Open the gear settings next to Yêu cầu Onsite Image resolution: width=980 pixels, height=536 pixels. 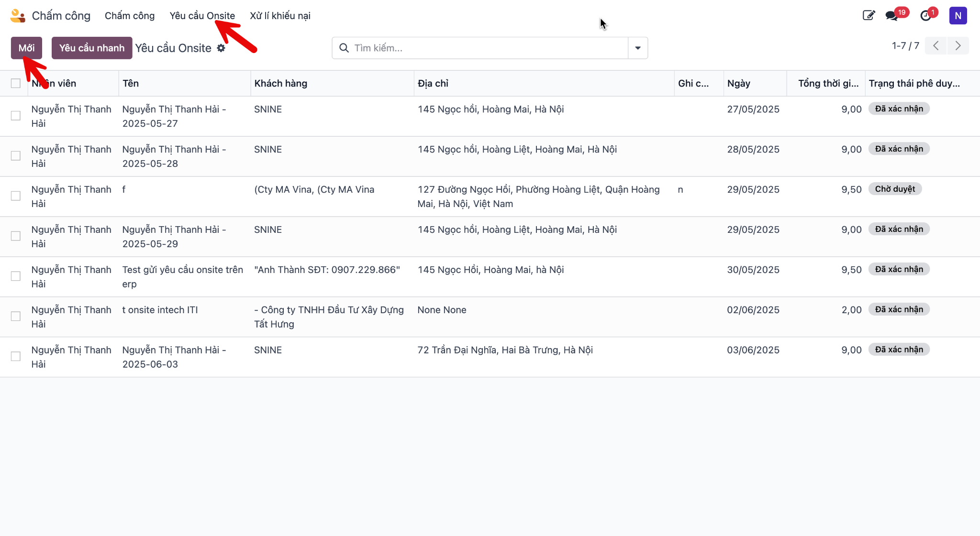click(221, 48)
